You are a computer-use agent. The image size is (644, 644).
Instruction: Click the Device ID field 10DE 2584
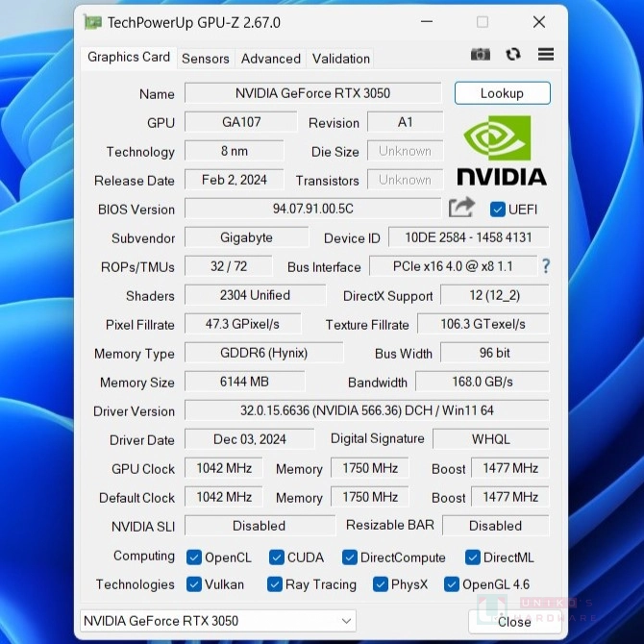(x=469, y=237)
